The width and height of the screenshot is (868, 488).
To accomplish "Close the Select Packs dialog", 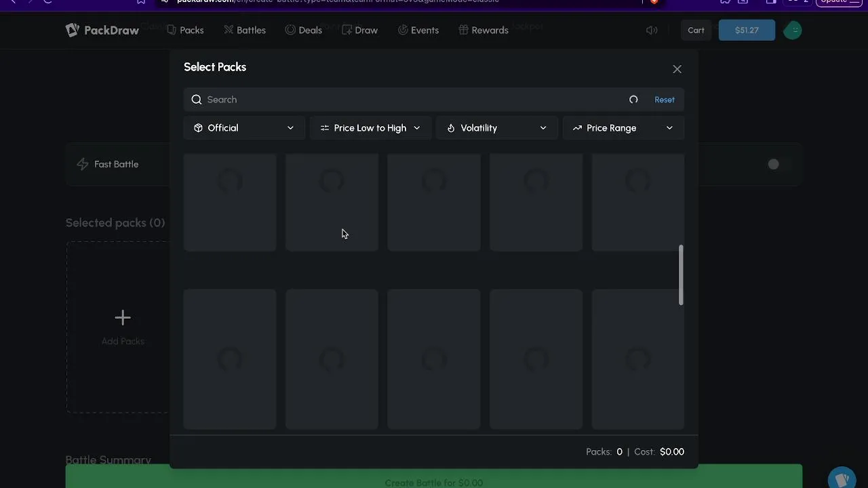I will (x=677, y=69).
